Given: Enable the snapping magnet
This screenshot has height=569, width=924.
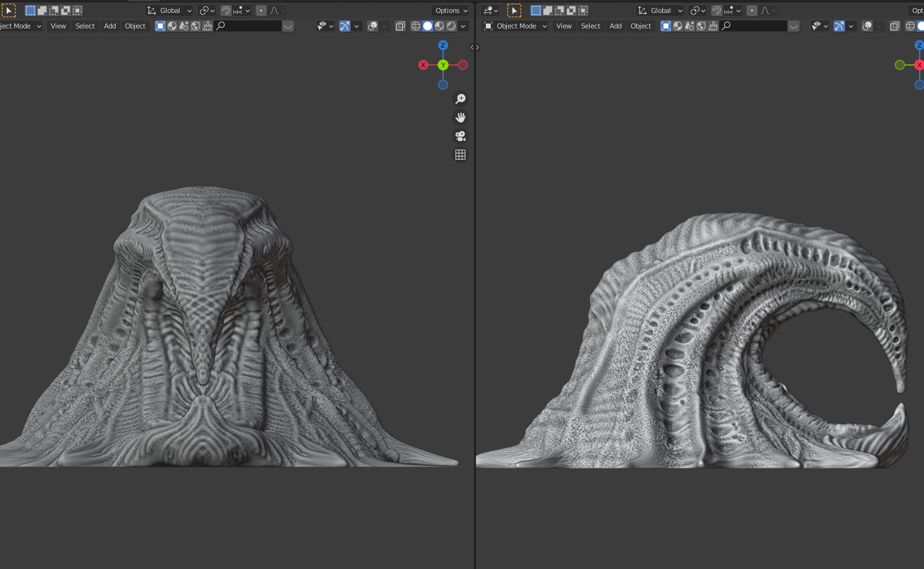Looking at the screenshot, I should point(226,11).
